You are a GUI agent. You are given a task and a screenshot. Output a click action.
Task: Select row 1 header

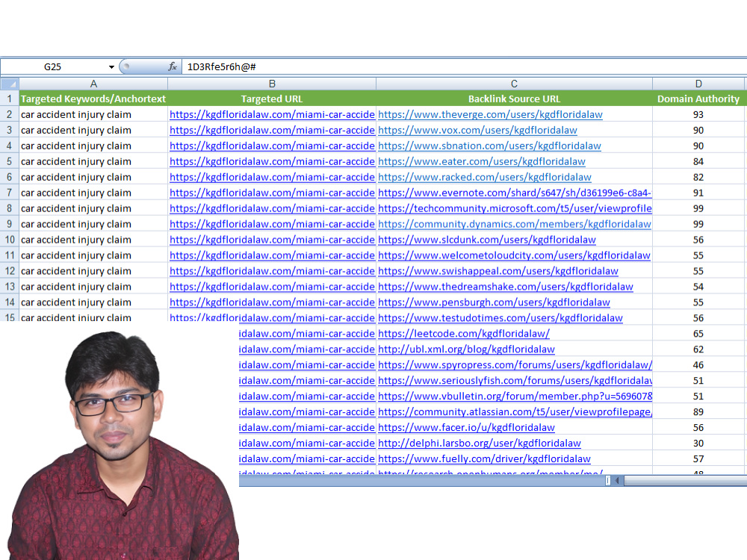tap(10, 99)
